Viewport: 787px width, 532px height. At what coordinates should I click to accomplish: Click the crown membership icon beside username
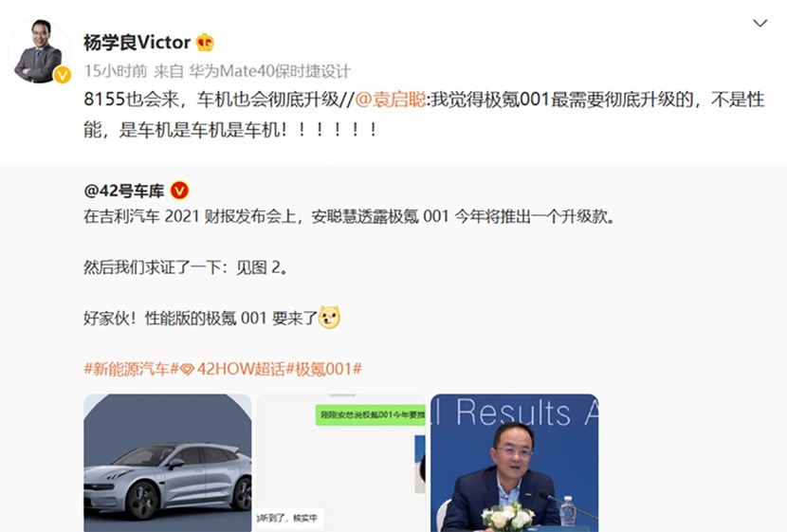[x=205, y=43]
